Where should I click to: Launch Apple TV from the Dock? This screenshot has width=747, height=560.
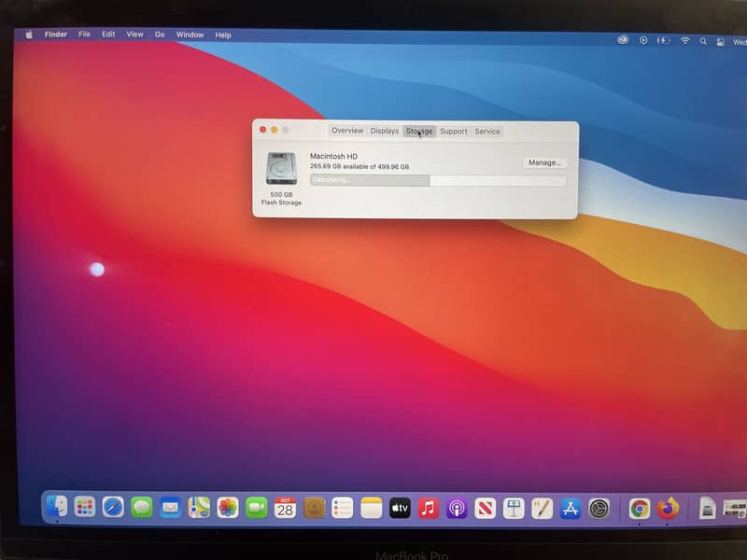pos(400,509)
